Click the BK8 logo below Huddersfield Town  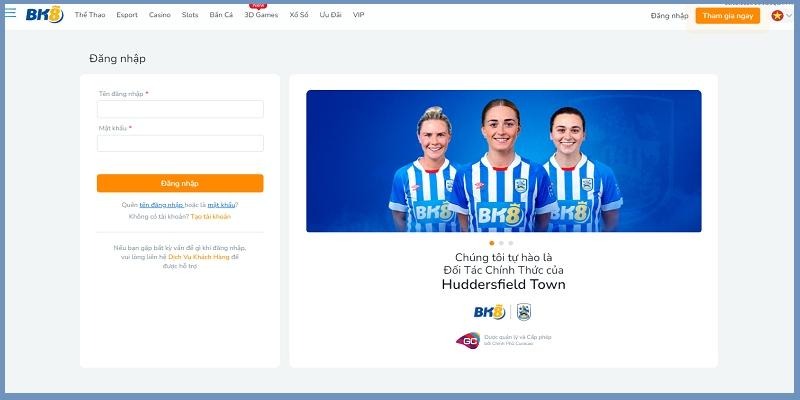tap(490, 312)
